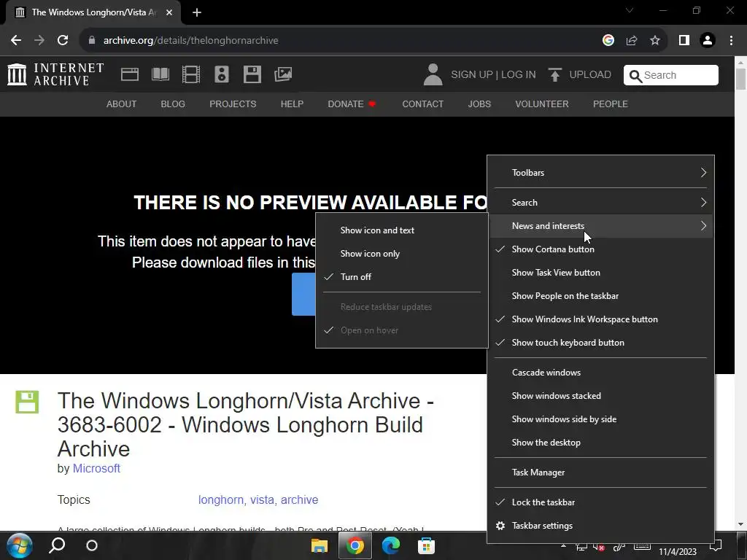Open Taskbar settings gear entry
747x560 pixels.
pyautogui.click(x=600, y=526)
